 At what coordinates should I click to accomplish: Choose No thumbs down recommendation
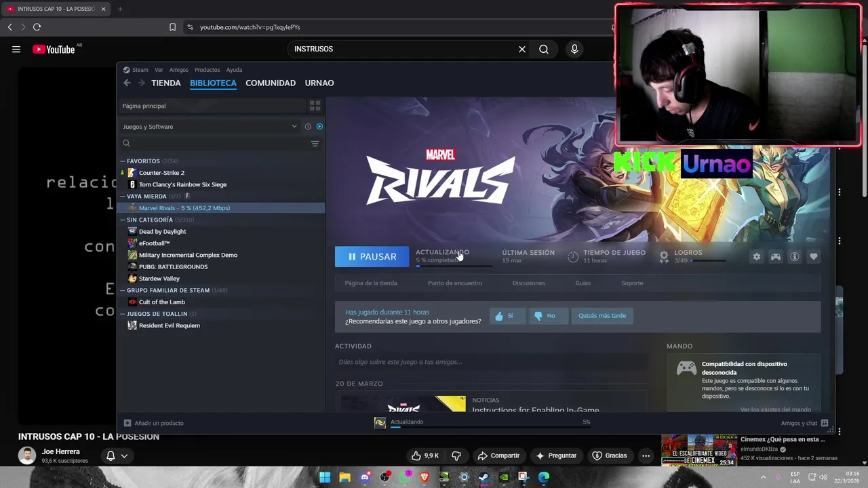(547, 316)
